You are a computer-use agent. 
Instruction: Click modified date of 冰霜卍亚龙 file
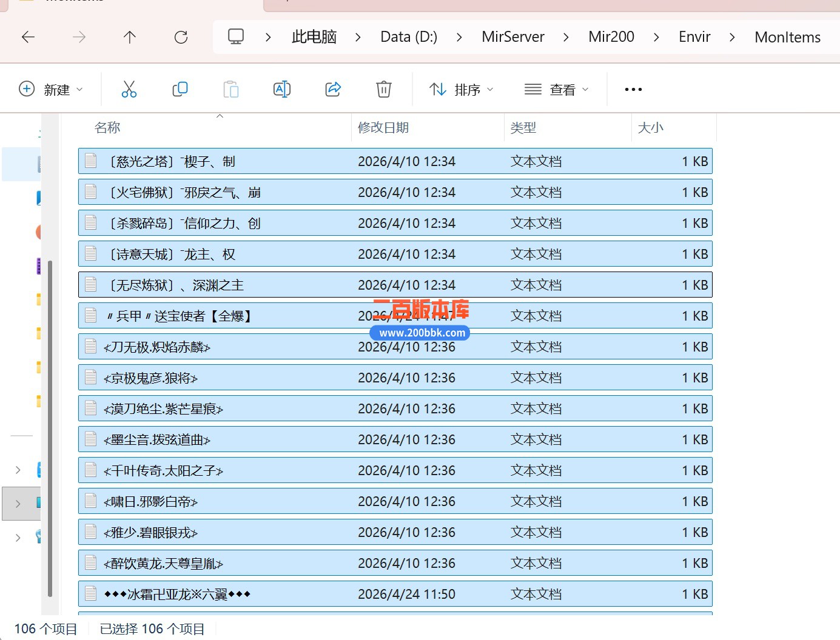(x=406, y=594)
